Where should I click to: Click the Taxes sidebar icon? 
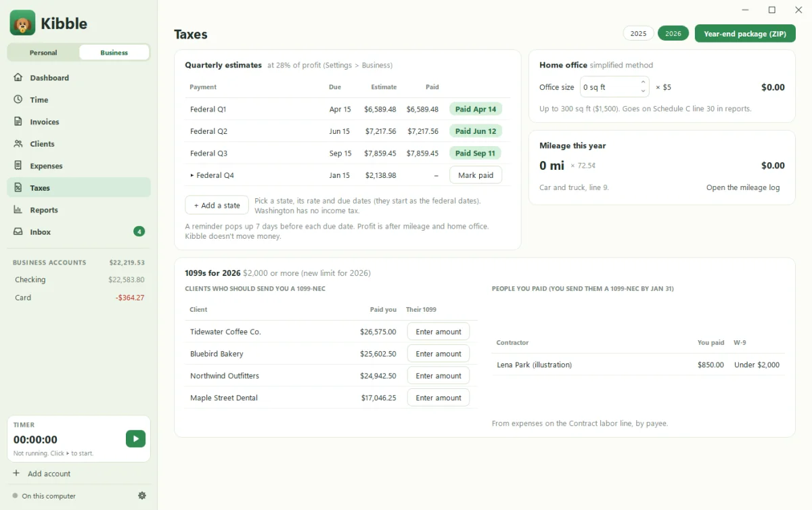pyautogui.click(x=18, y=188)
